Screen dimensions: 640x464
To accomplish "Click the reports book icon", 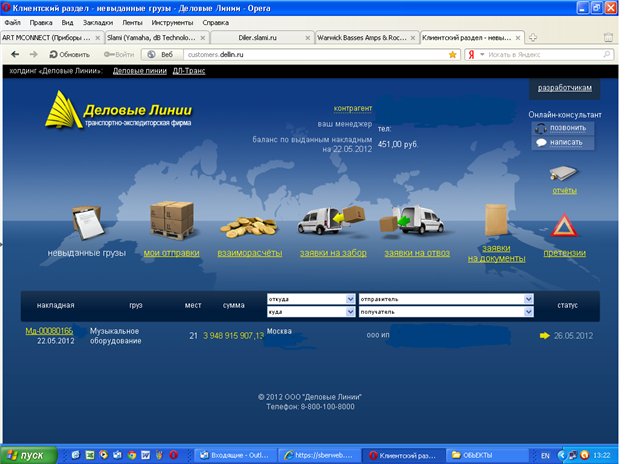I will (563, 173).
